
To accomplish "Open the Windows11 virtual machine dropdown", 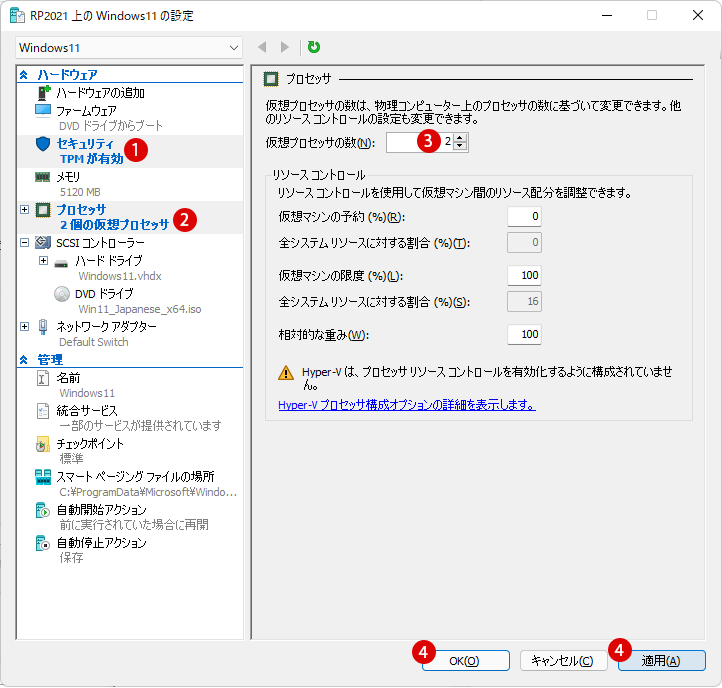I will coord(129,48).
